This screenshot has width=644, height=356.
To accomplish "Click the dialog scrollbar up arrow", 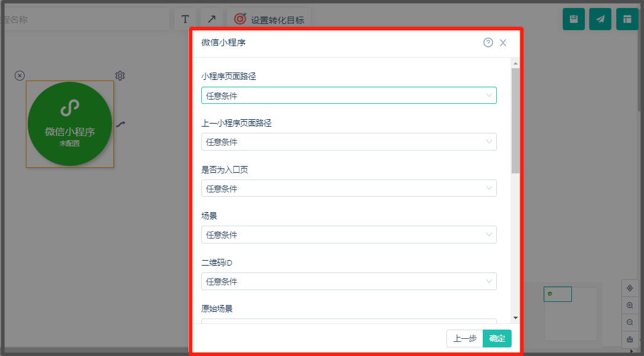I will click(x=515, y=63).
